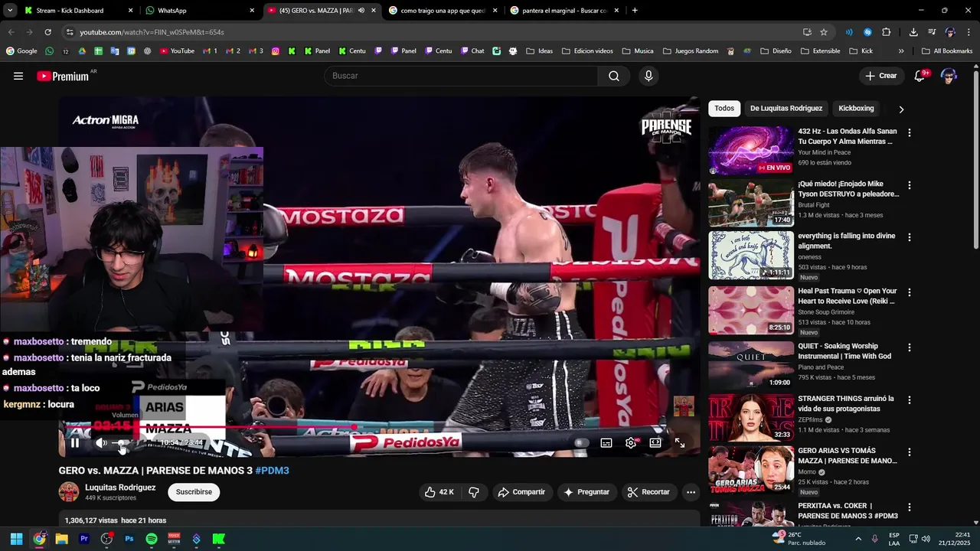
Task: Reload the page
Action: click(x=47, y=32)
